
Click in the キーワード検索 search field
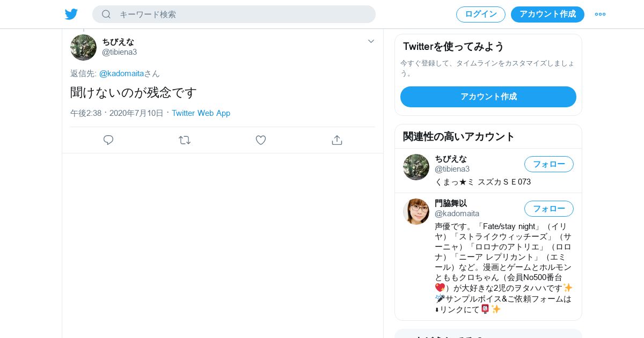click(234, 14)
